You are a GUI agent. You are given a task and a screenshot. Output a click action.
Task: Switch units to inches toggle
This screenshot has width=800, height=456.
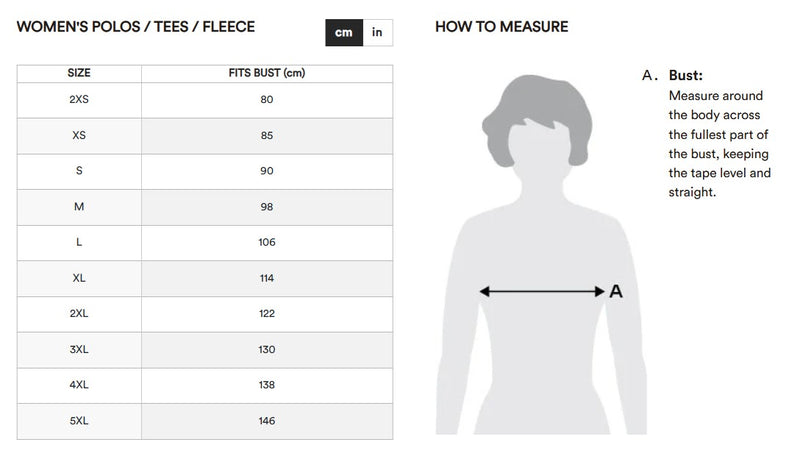pyautogui.click(x=378, y=33)
